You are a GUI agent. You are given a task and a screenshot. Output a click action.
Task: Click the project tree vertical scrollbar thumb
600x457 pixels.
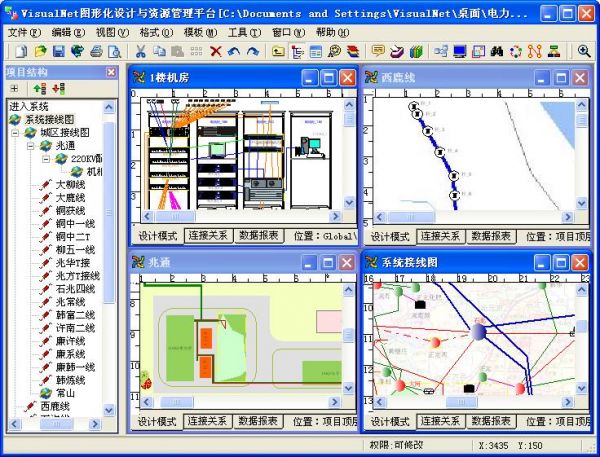[x=109, y=212]
